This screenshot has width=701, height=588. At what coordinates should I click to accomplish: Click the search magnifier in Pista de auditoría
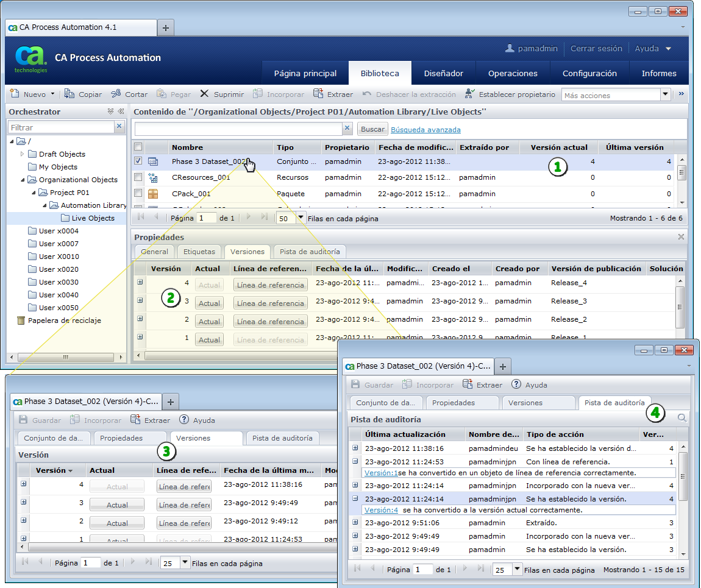682,419
